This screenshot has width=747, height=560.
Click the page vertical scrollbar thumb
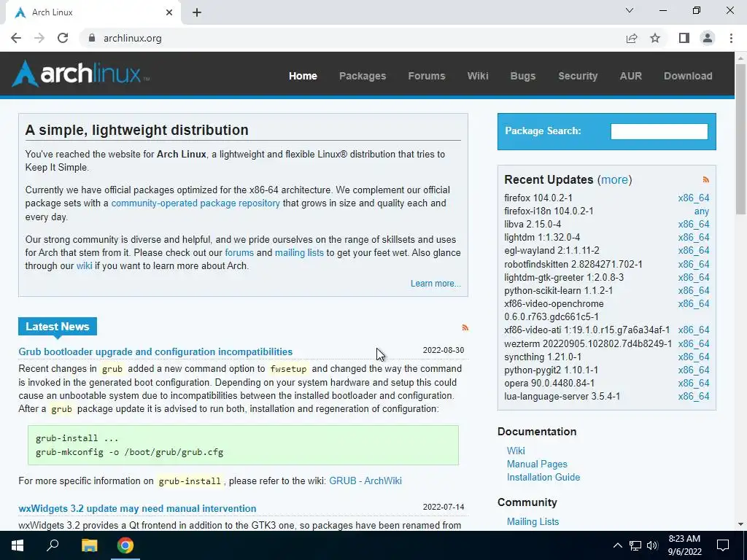740,138
